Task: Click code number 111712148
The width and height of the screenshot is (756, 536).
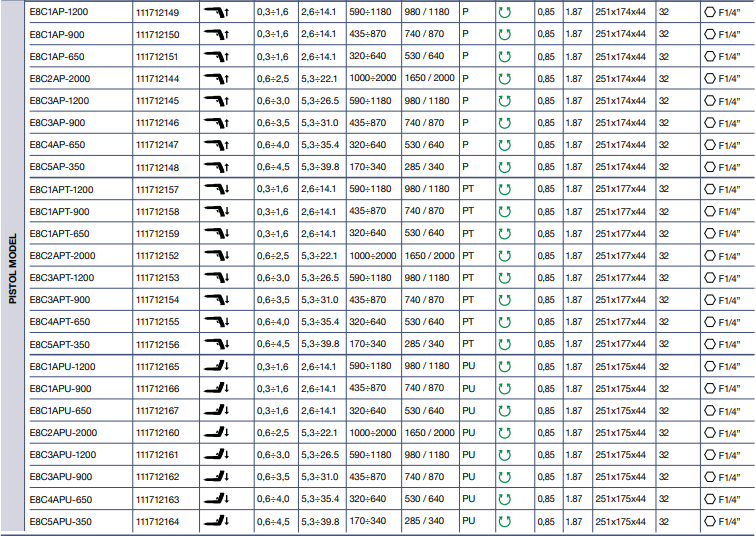Action: pos(157,167)
